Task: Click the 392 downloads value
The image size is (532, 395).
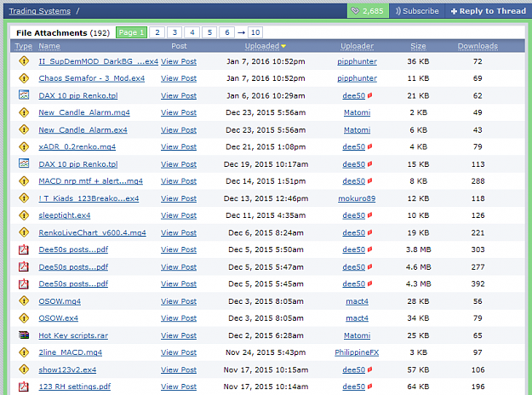Action: tap(478, 283)
